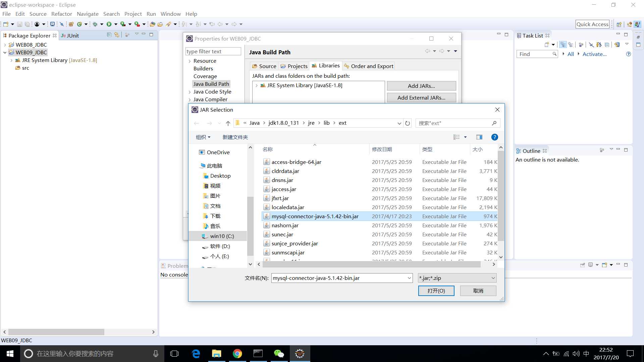
Task: Click the Open Console monitor icon
Action: [52, 24]
